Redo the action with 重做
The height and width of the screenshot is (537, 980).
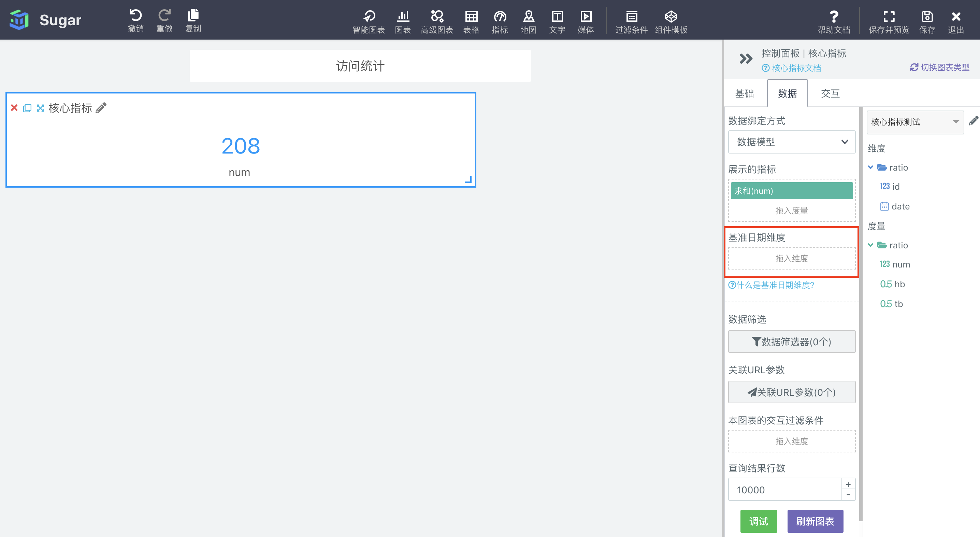tap(164, 20)
